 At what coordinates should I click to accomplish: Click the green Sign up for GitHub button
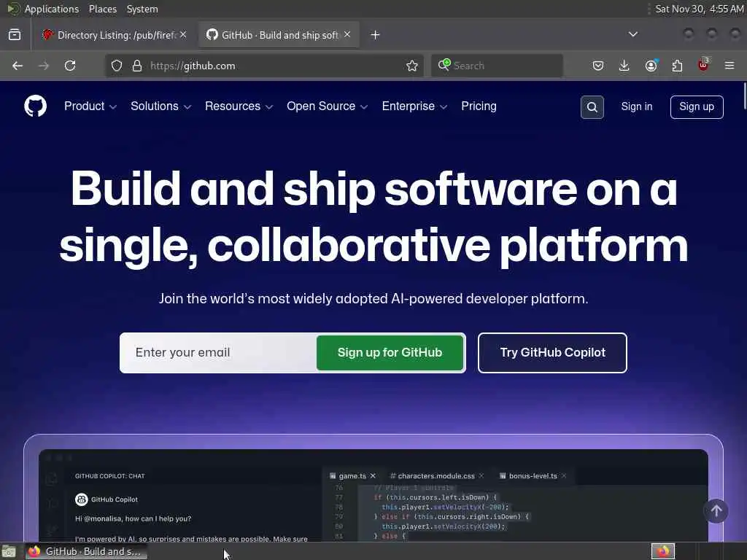click(390, 352)
